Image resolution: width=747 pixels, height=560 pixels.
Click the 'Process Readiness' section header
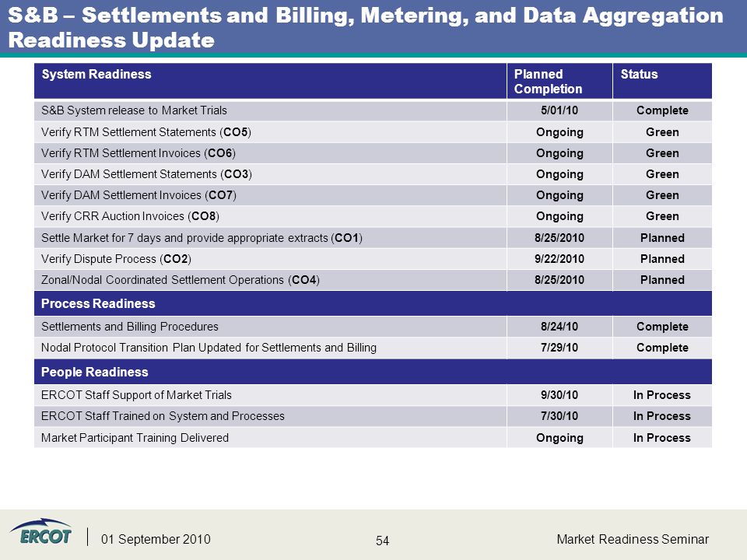[373, 303]
